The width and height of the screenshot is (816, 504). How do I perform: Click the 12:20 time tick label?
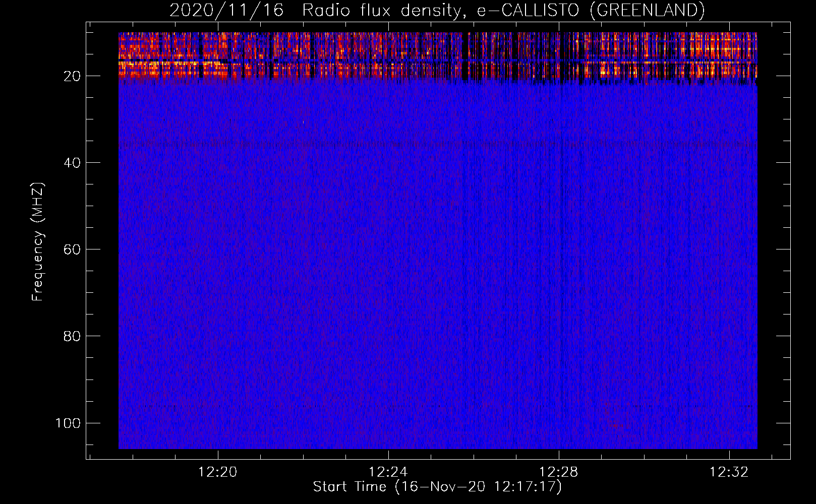pos(218,472)
